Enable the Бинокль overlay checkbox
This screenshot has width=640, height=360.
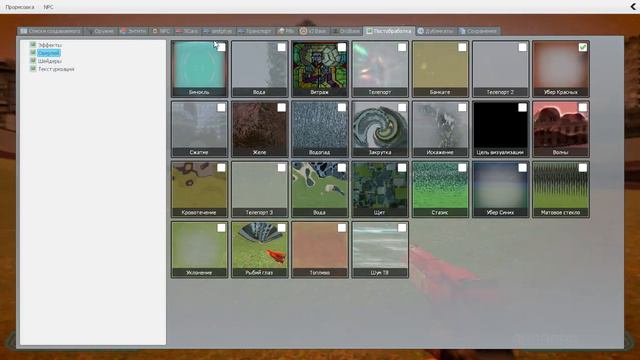pyautogui.click(x=221, y=47)
